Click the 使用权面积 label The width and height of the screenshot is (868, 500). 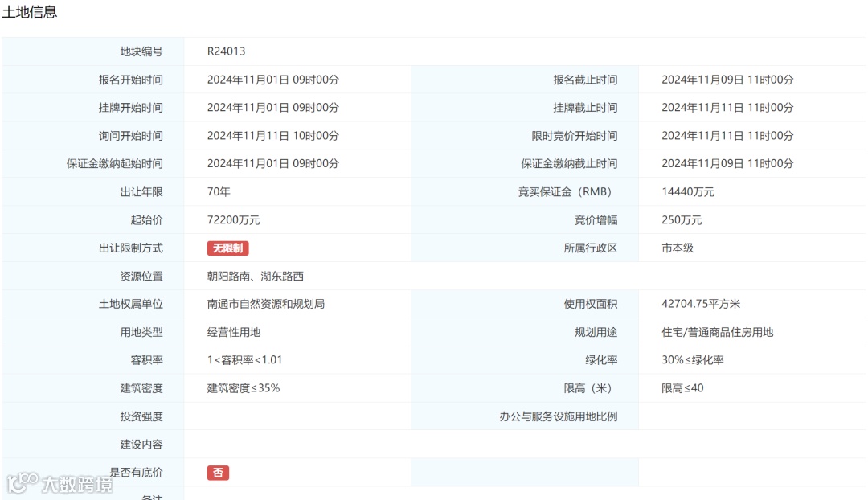(591, 304)
